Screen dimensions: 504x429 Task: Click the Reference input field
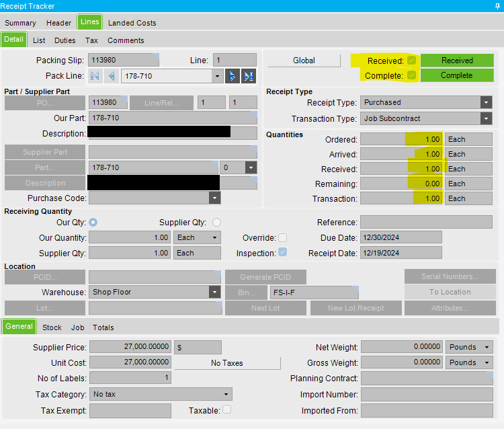pyautogui.click(x=426, y=222)
